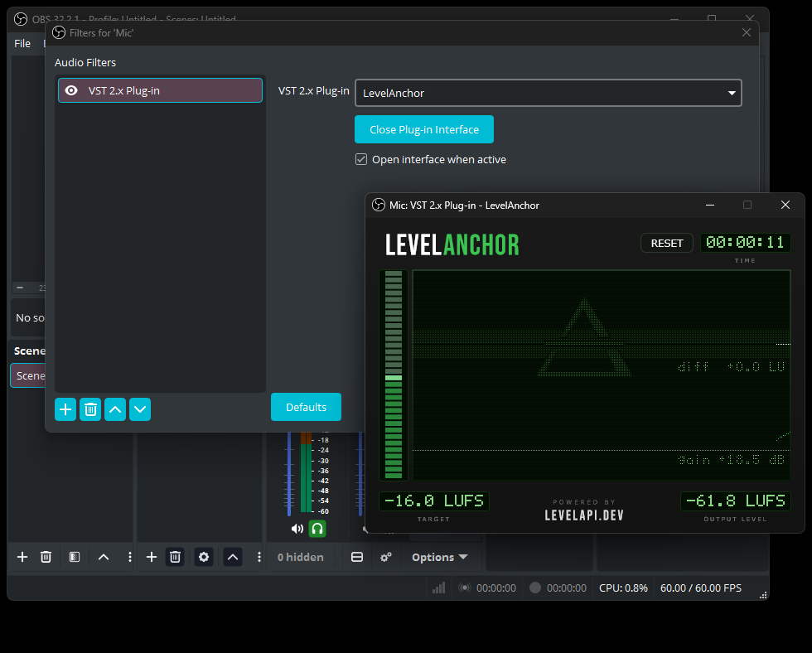The image size is (812, 653).
Task: Click streaming status icon in status bar
Action: (465, 588)
